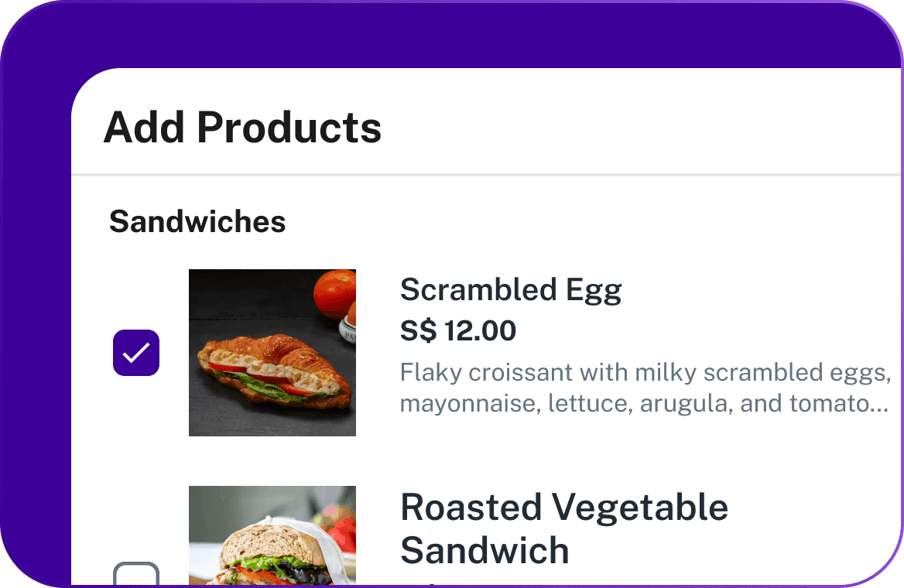904x588 pixels.
Task: Open the Scrambled Egg croissant photo
Action: [272, 353]
